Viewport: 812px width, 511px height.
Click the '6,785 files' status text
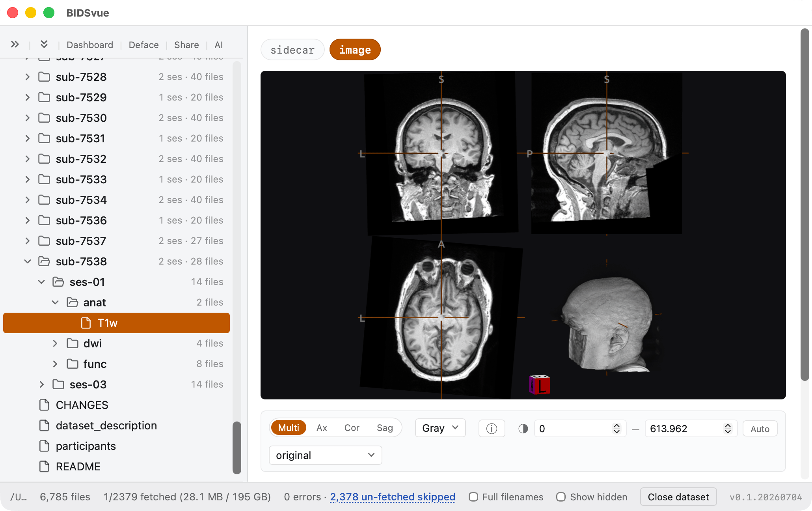click(65, 497)
